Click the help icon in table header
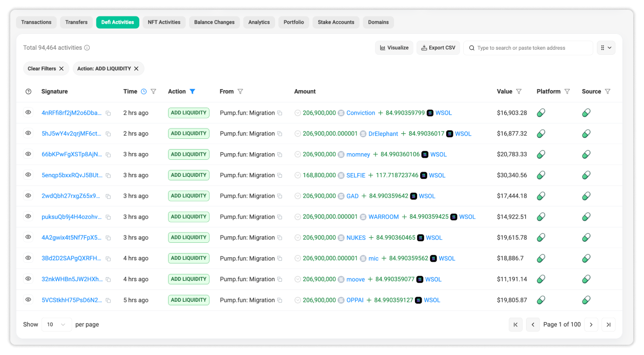 click(x=28, y=92)
